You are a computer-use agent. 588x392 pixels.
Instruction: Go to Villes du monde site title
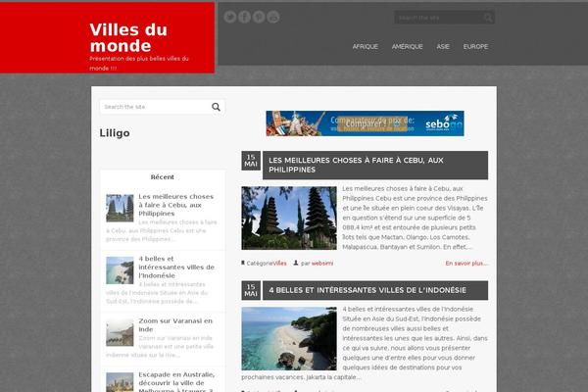128,38
